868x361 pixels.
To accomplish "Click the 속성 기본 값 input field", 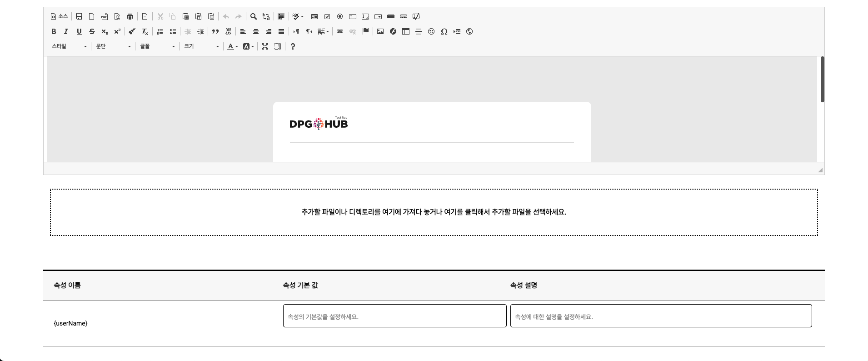I will tap(394, 316).
